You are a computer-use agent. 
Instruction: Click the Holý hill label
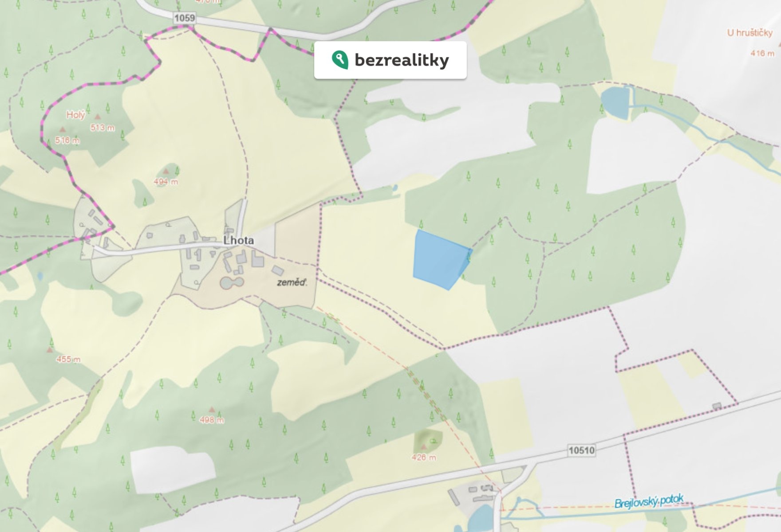coord(75,115)
